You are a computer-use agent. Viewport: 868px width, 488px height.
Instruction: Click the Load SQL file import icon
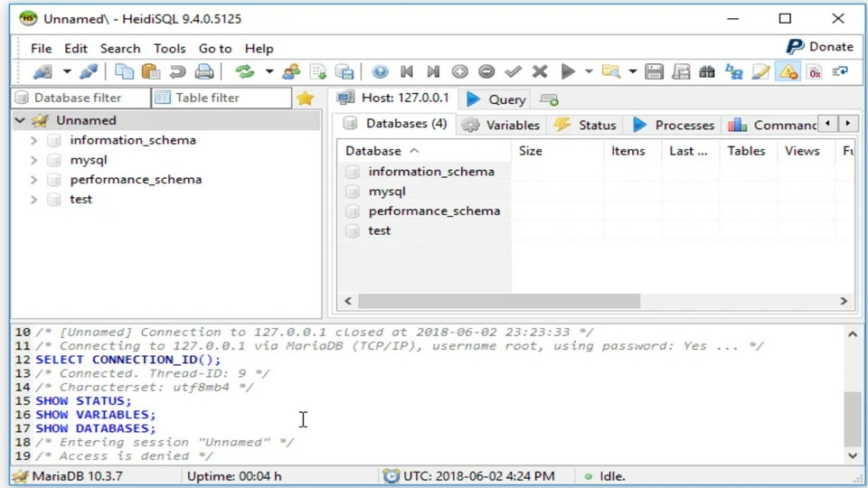(318, 72)
